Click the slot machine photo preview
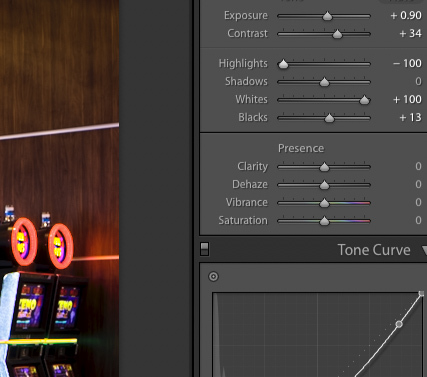Viewport: 427px width, 377px height. point(59,188)
